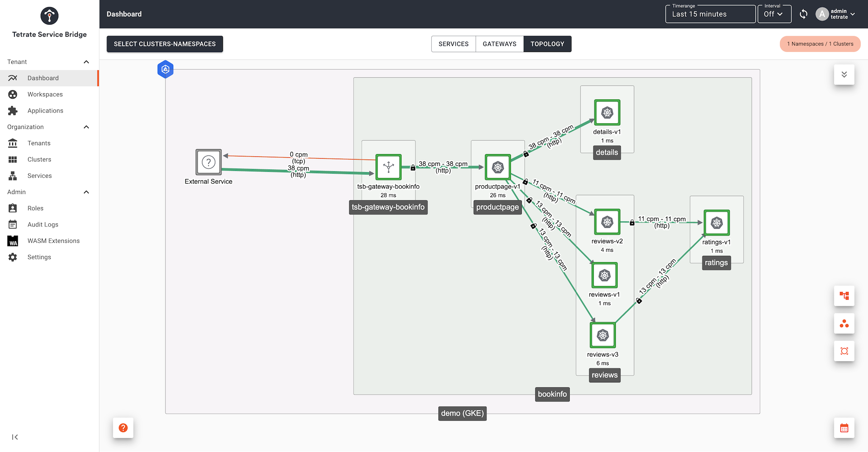Click the reviews service group label

[604, 375]
